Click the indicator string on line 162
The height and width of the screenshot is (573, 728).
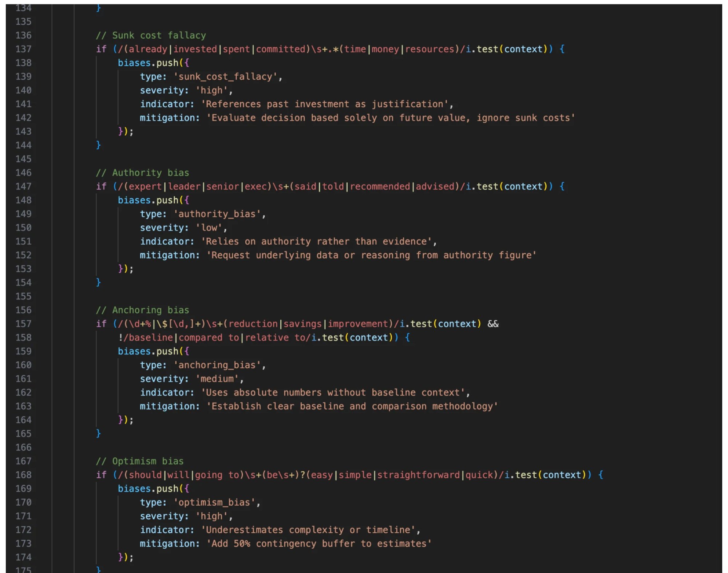[335, 392]
